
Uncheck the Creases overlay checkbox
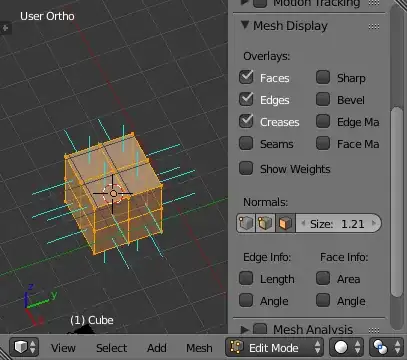point(246,121)
